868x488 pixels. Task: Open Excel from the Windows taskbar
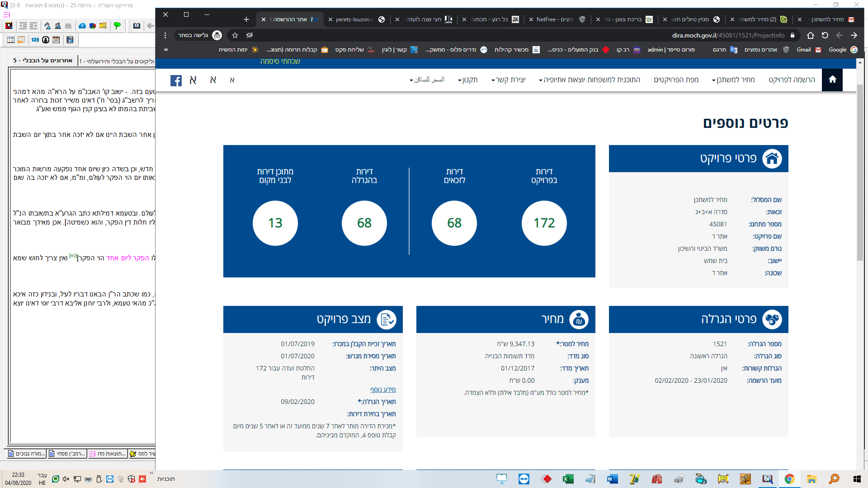(x=568, y=479)
